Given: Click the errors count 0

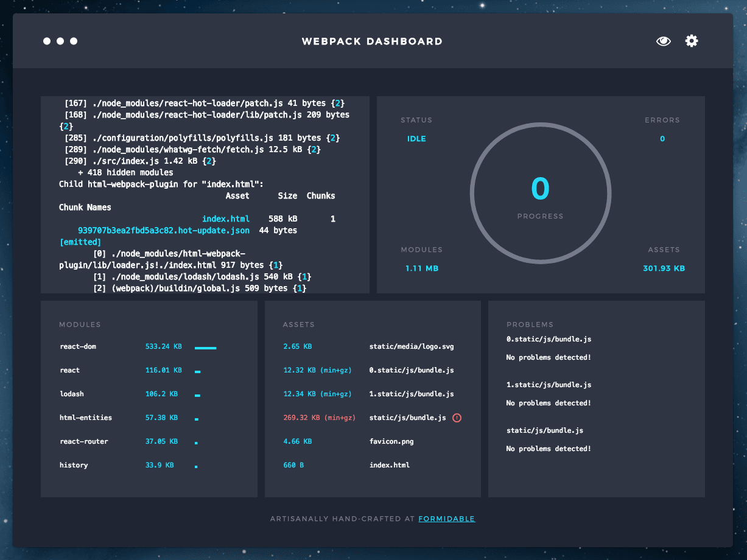Looking at the screenshot, I should pyautogui.click(x=662, y=139).
